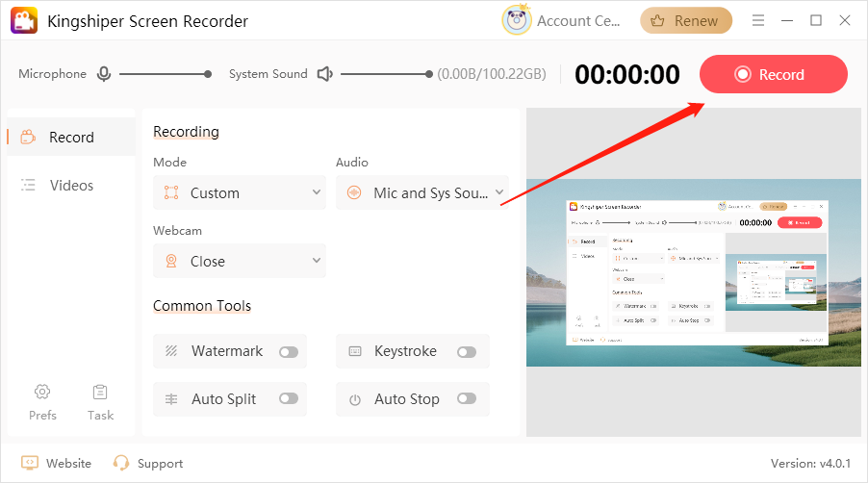868x483 pixels.
Task: Enable the Watermark toggle
Action: pyautogui.click(x=288, y=352)
